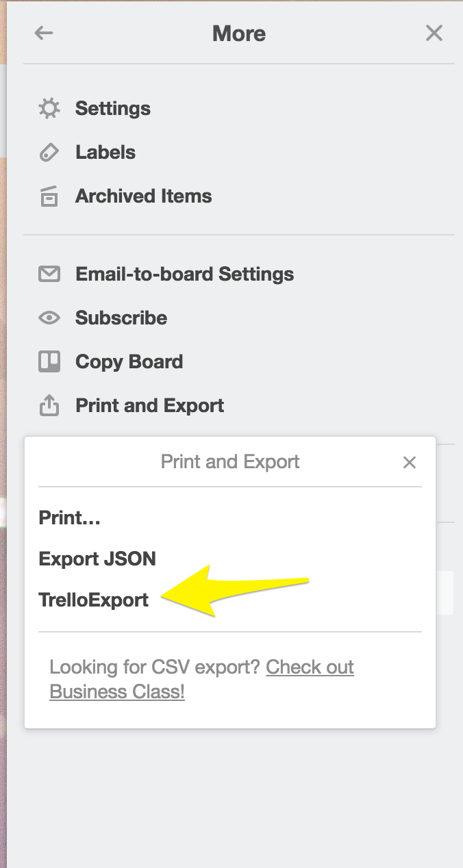The width and height of the screenshot is (463, 868).
Task: Open Labels text entry
Action: (105, 152)
